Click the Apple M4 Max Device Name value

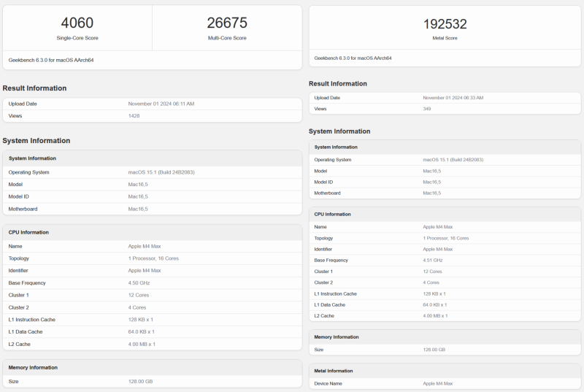pyautogui.click(x=437, y=383)
